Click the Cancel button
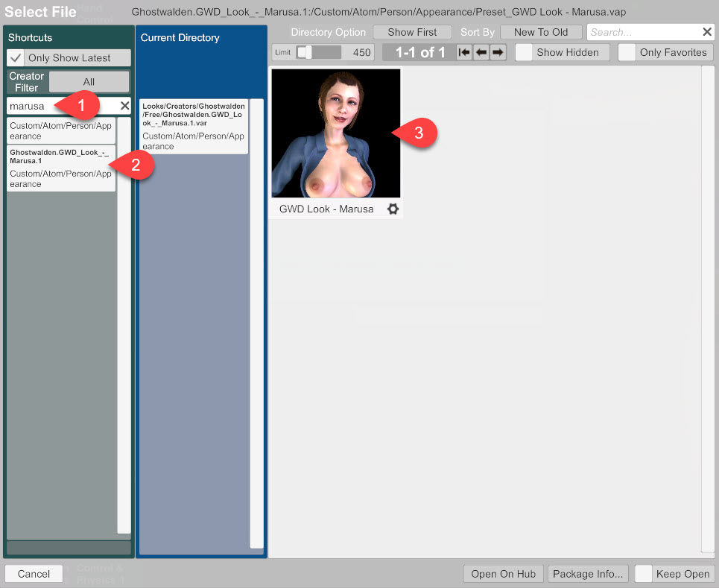 click(34, 574)
